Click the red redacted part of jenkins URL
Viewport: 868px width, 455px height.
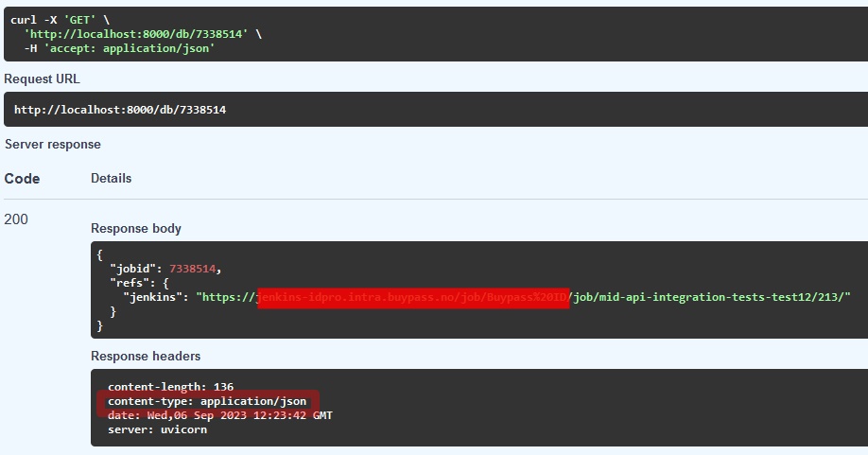pyautogui.click(x=413, y=297)
